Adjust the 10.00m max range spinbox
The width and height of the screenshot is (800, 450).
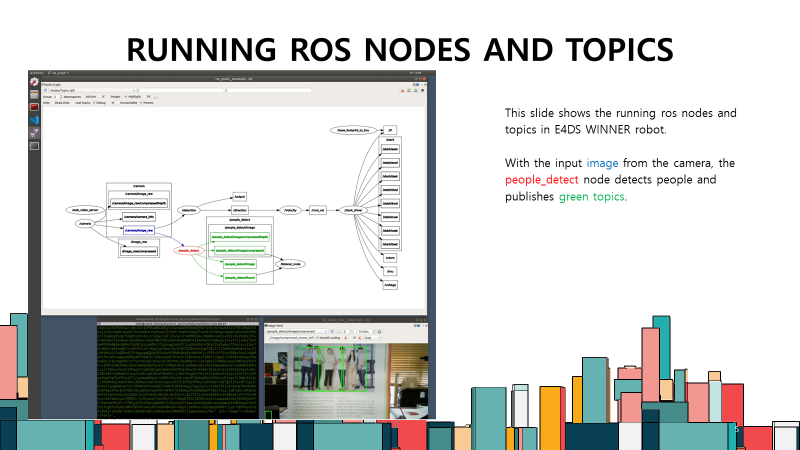pyautogui.click(x=366, y=332)
